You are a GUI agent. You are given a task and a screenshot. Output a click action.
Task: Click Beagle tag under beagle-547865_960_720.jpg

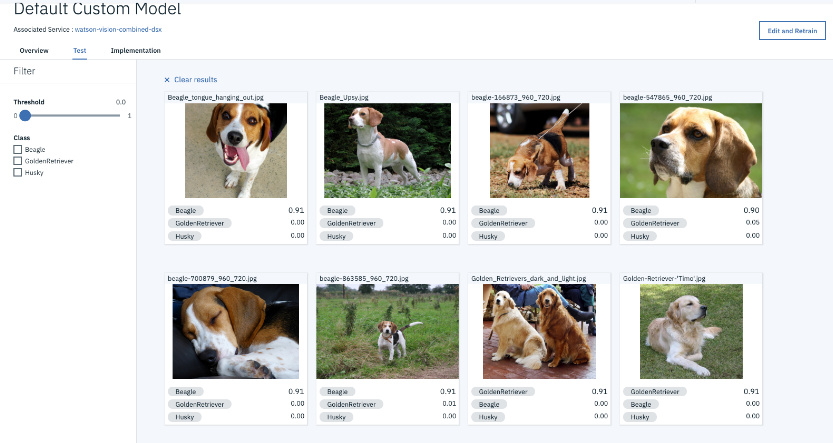click(641, 210)
